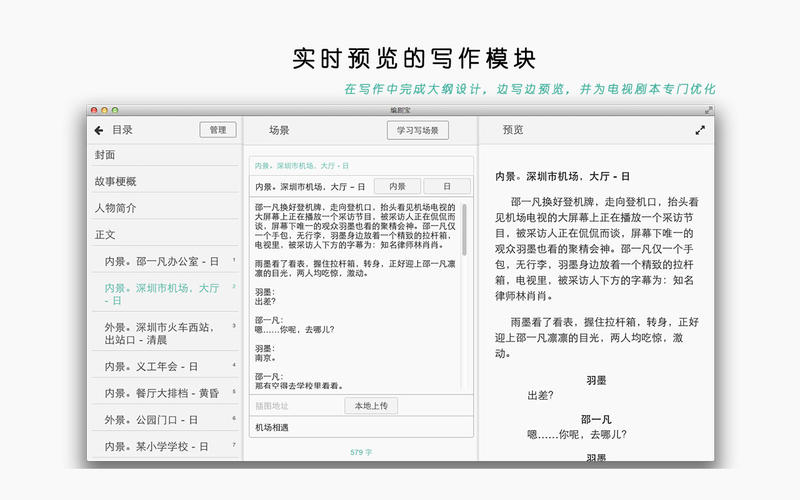
Task: Expand the preview pane to fullscreen
Action: point(700,131)
